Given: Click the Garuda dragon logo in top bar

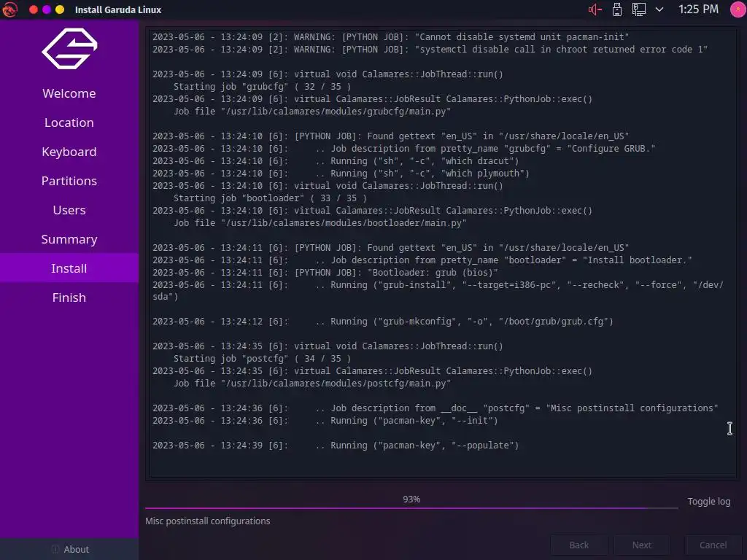Looking at the screenshot, I should click(x=9, y=9).
